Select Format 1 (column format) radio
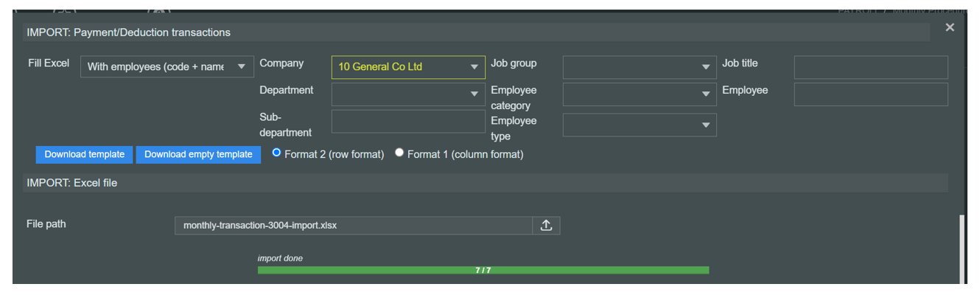The width and height of the screenshot is (980, 298). 399,153
